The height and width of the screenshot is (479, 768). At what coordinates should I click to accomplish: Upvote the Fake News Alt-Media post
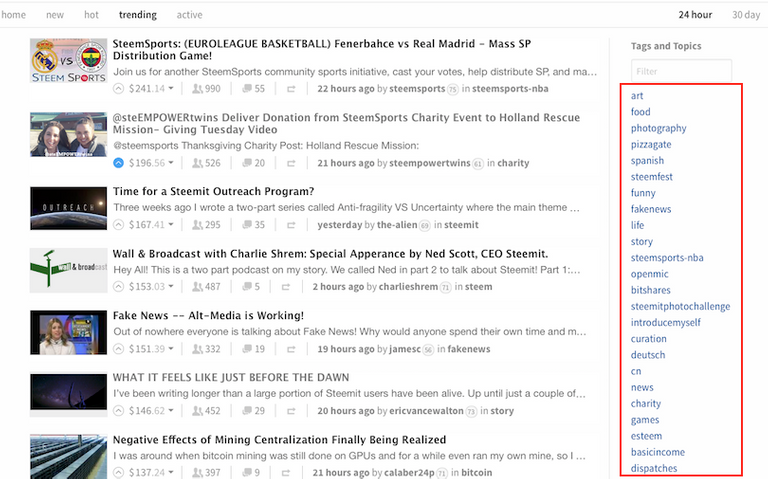click(119, 349)
